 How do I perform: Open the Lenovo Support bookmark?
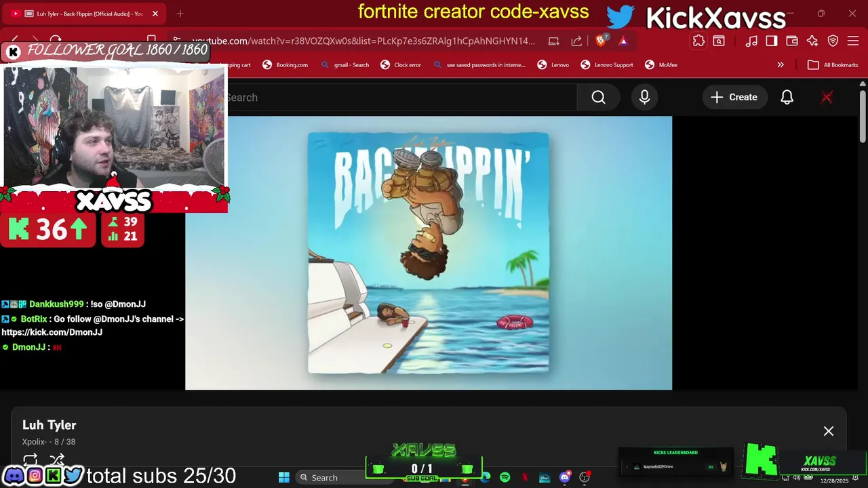(607, 65)
